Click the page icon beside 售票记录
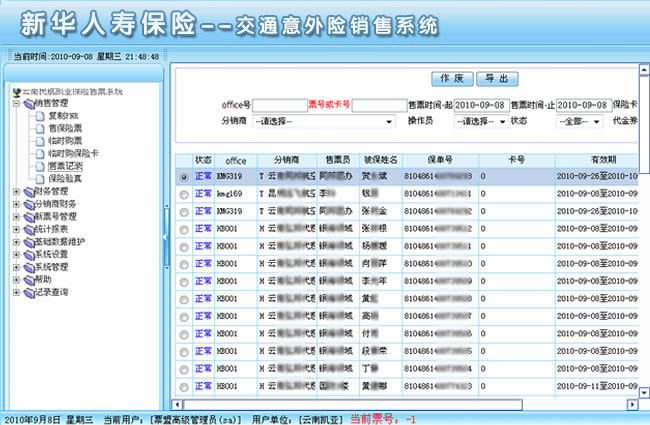Viewport: 650px width, 425px height. coord(40,166)
